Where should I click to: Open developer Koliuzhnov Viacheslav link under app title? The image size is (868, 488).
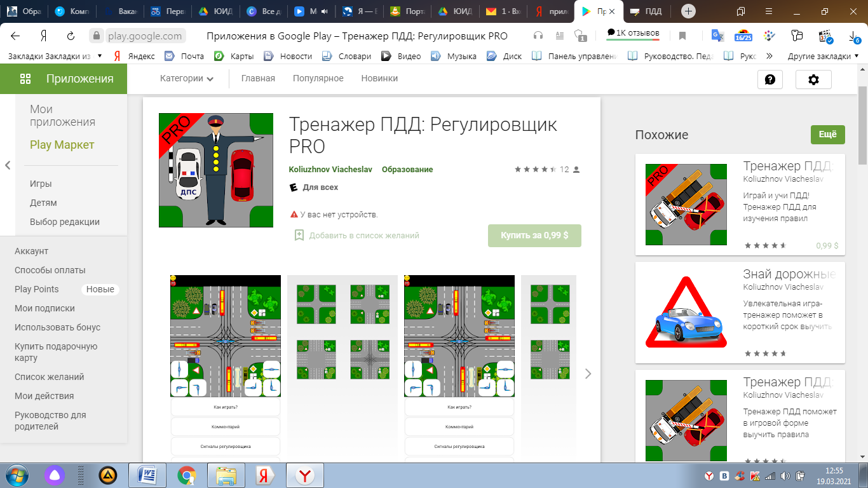[330, 170]
